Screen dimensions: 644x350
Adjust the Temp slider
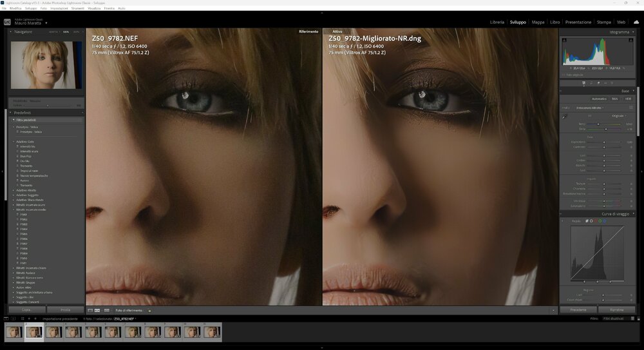tap(598, 124)
